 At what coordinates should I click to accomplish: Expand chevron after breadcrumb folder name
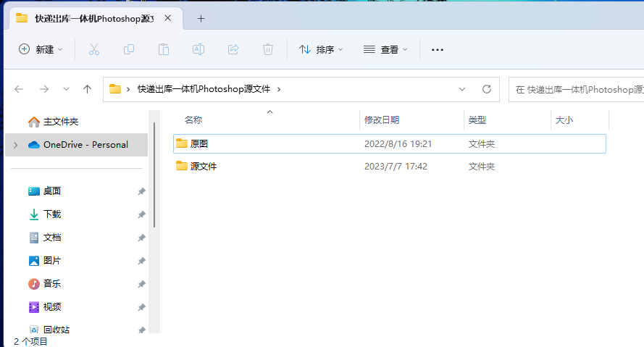(x=279, y=89)
